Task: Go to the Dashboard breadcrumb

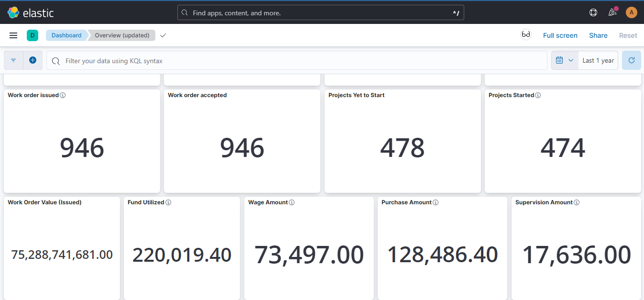Action: click(x=66, y=35)
